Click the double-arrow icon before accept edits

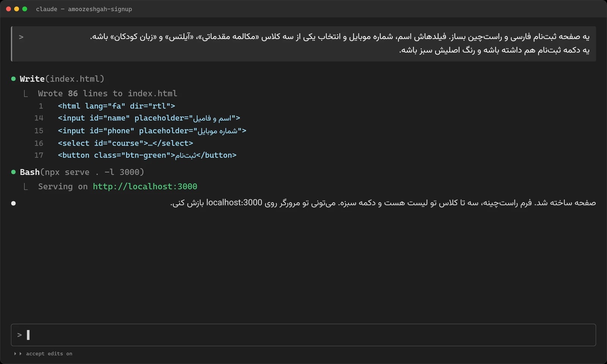pyautogui.click(x=18, y=354)
